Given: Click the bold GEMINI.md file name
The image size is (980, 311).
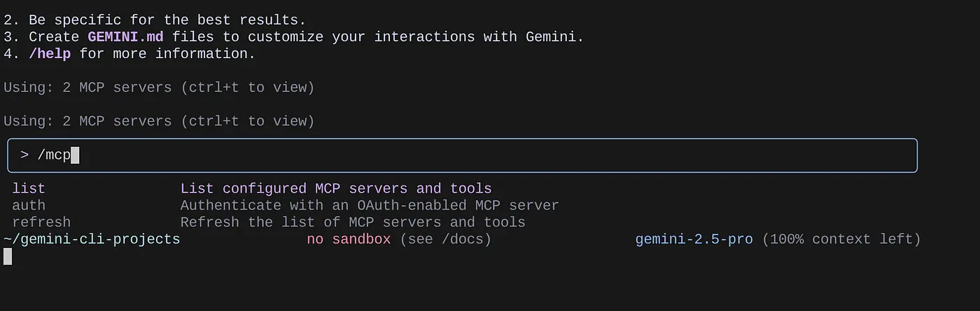Looking at the screenshot, I should click(x=125, y=37).
